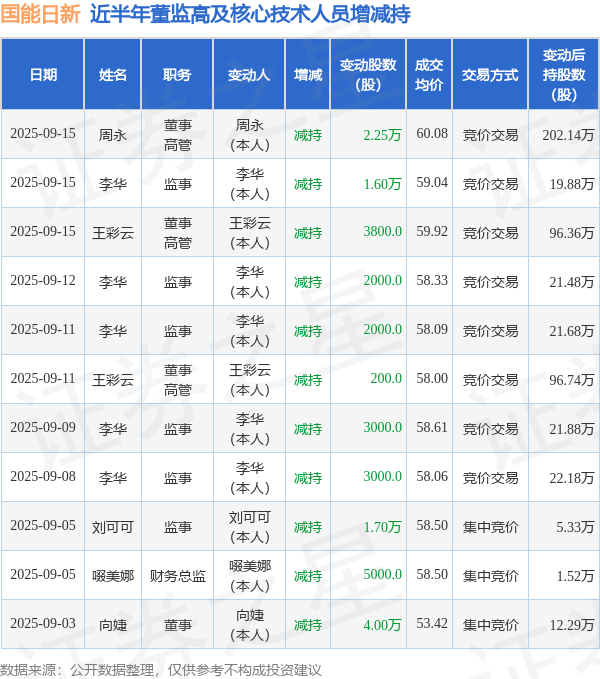Image resolution: width=600 pixels, height=679 pixels.
Task: Select the 成交均价 column header
Action: click(x=429, y=74)
